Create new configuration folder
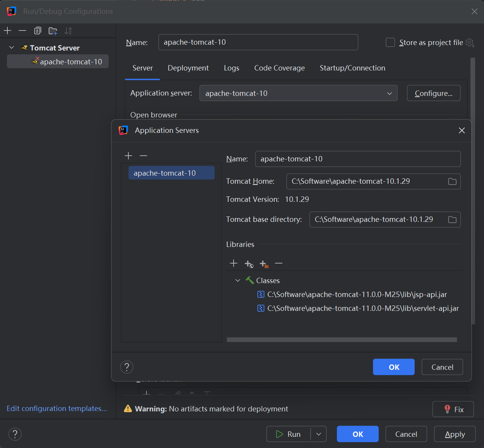This screenshot has height=448, width=484. point(53,31)
